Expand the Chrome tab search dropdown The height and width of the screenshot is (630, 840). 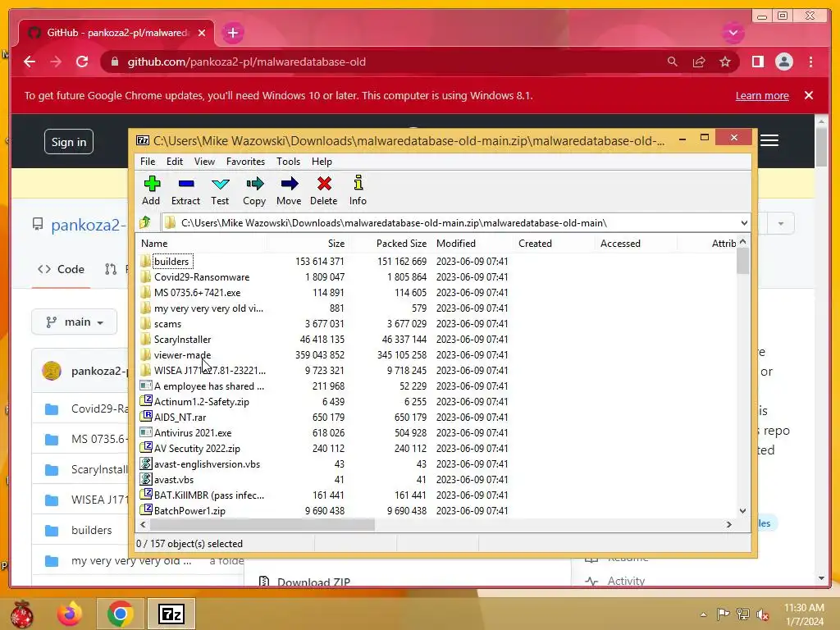coord(733,33)
